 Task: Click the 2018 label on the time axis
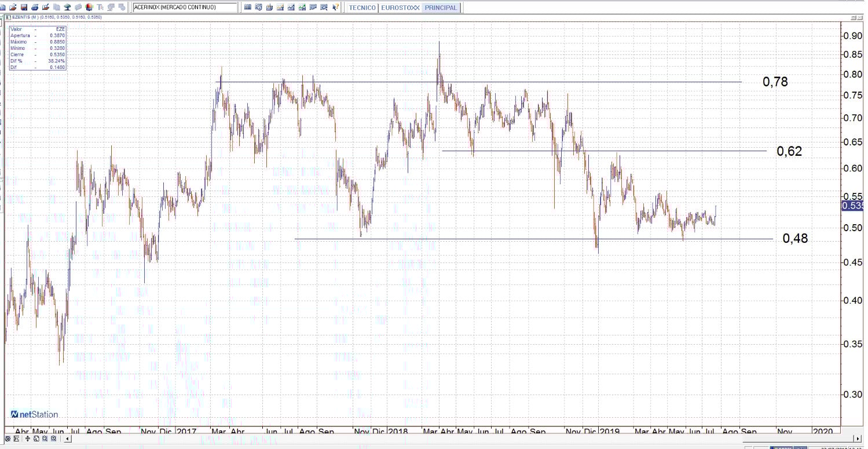(x=398, y=432)
